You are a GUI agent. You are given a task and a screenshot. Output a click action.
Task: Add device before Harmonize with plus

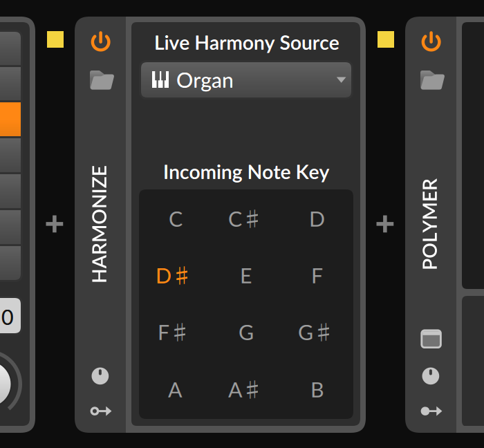(55, 224)
